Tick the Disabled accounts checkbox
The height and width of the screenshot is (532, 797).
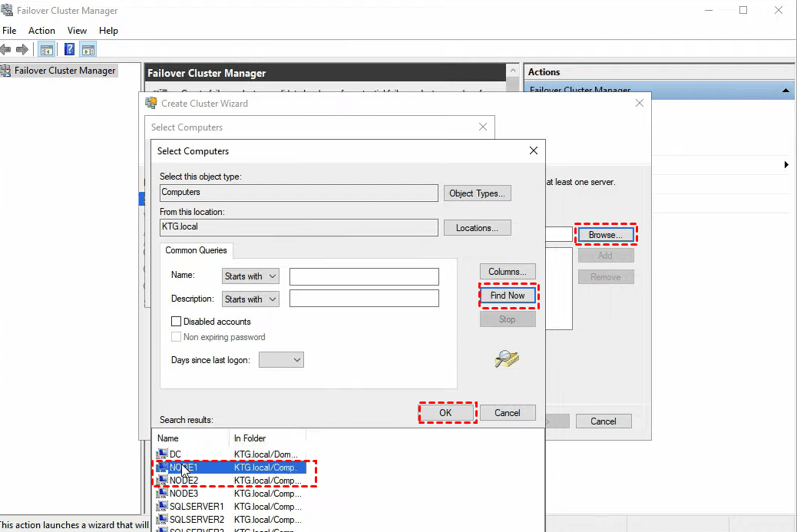tap(176, 321)
